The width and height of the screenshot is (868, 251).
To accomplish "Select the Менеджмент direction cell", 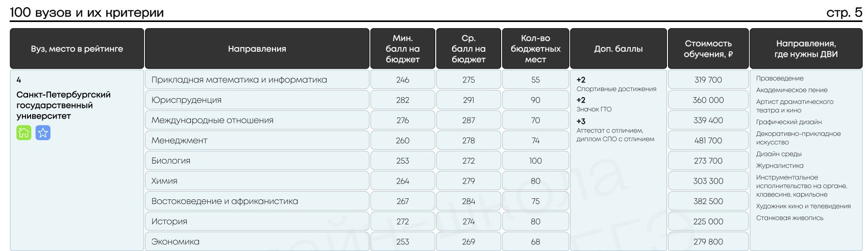I will (x=257, y=140).
